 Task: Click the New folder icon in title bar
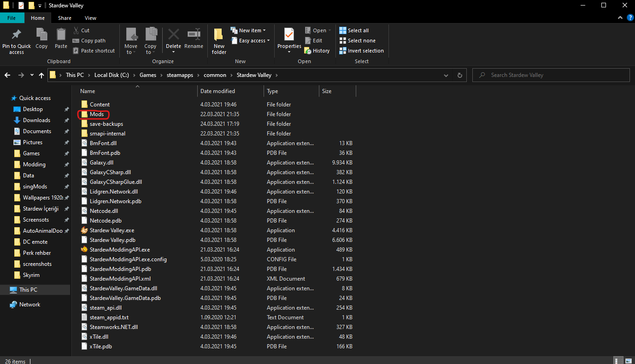(x=31, y=6)
